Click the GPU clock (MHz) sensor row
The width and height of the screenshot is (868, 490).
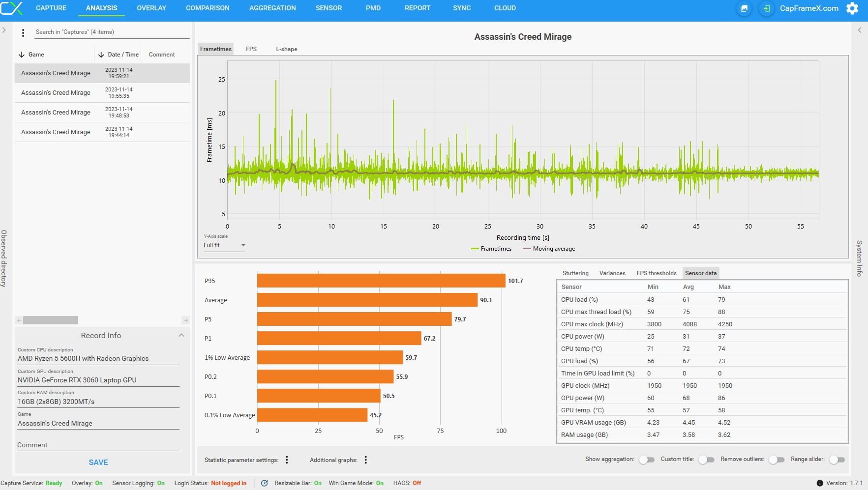click(702, 386)
